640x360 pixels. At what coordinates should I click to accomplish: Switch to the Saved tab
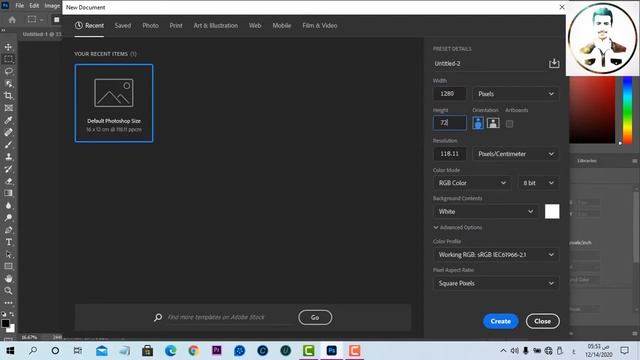(x=122, y=25)
